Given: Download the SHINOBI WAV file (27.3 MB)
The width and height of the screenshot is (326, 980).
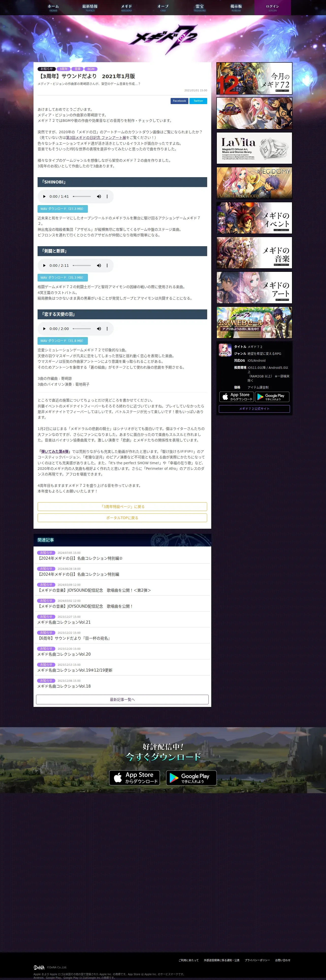Looking at the screenshot, I should [x=62, y=208].
